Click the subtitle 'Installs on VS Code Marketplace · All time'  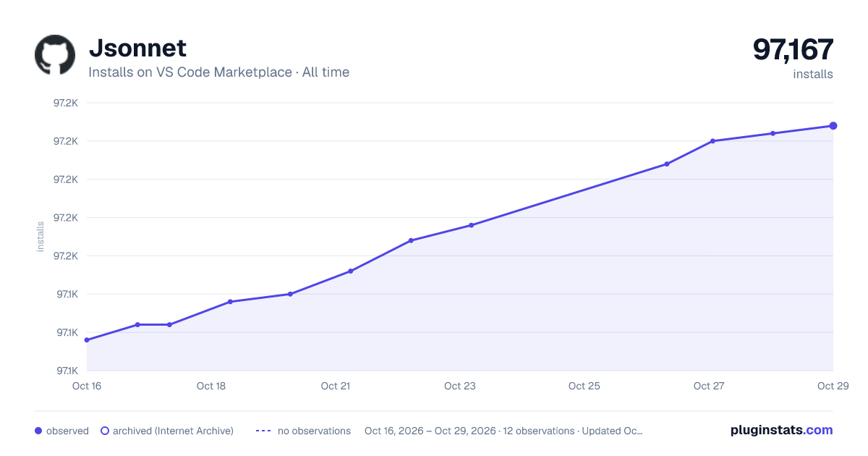tap(218, 72)
